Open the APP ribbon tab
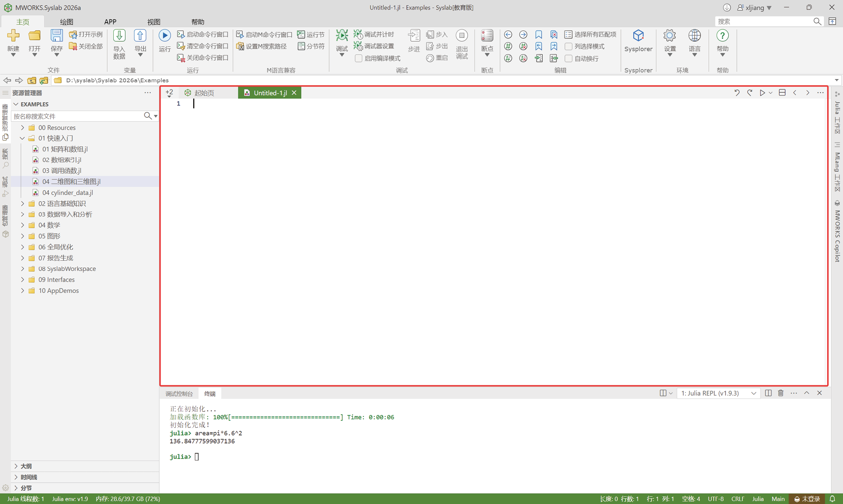This screenshot has height=504, width=843. pos(110,22)
